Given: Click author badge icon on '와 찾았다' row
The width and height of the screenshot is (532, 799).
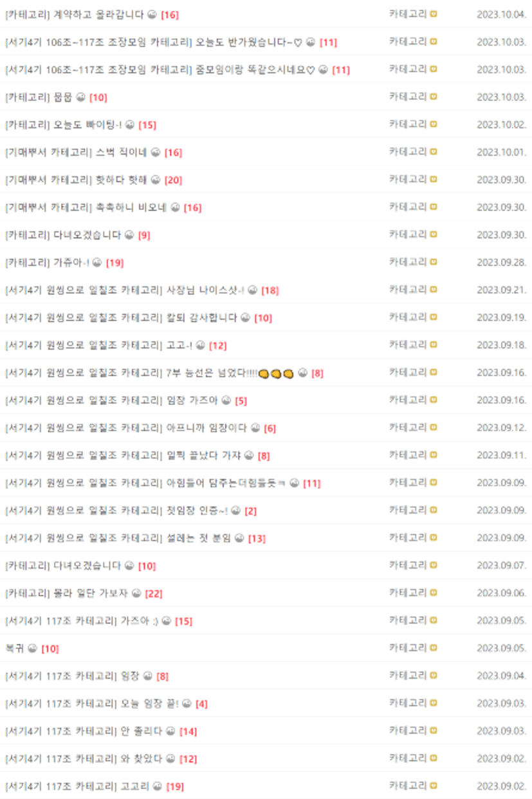Looking at the screenshot, I should click(x=434, y=758).
